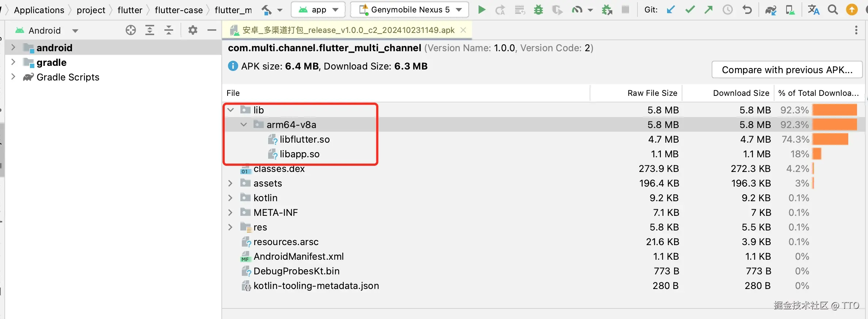Open editor tab options three-dot menu
The width and height of the screenshot is (868, 319).
point(856,30)
